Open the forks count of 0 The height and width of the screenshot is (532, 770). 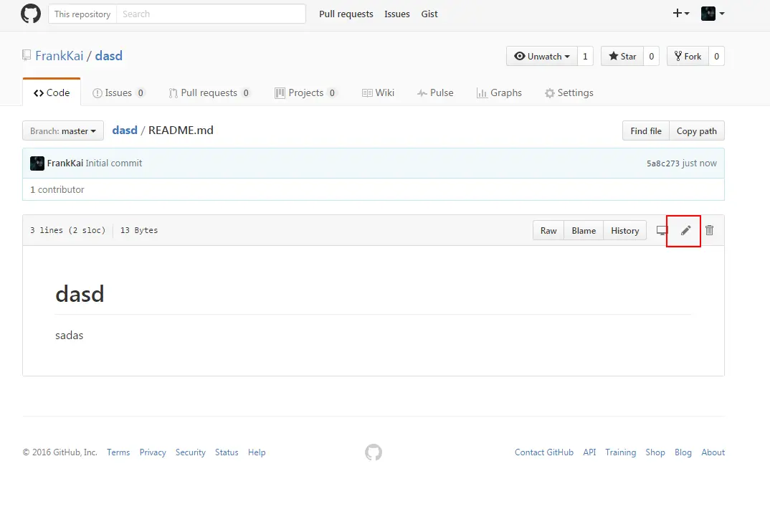point(716,56)
